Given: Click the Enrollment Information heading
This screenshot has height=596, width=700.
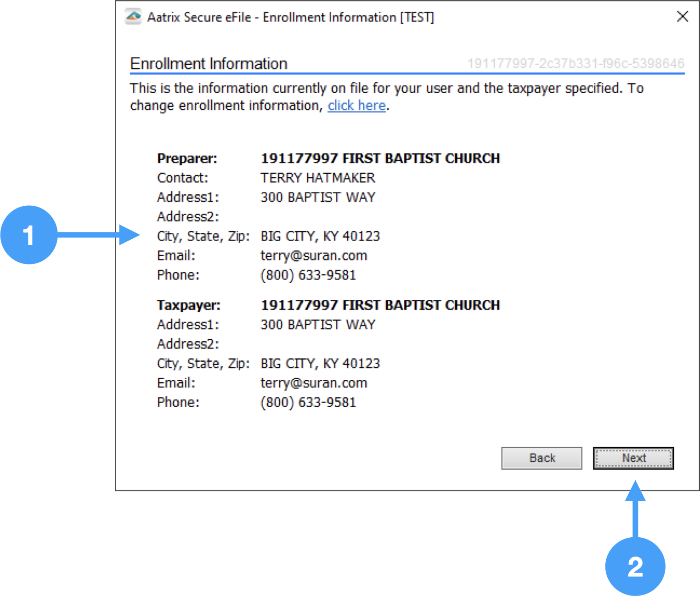Looking at the screenshot, I should [209, 64].
